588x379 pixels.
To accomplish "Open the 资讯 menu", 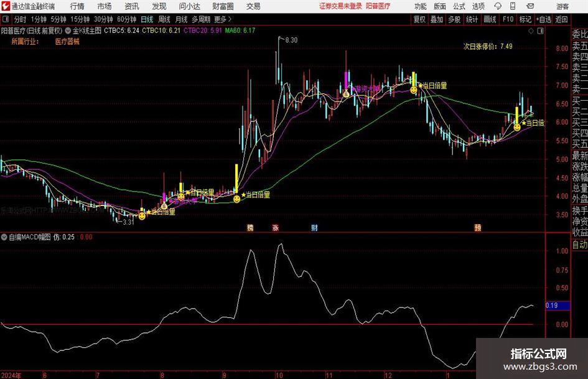I will click(132, 6).
